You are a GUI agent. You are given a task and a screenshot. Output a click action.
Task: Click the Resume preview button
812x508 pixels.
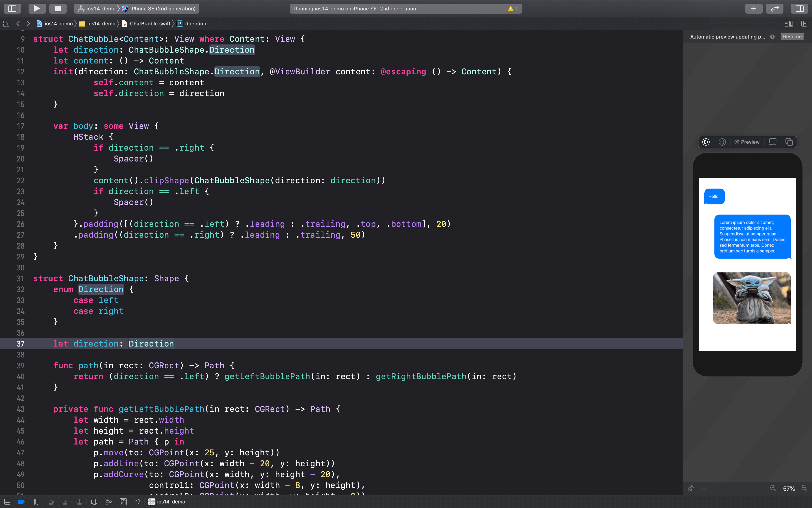point(792,37)
